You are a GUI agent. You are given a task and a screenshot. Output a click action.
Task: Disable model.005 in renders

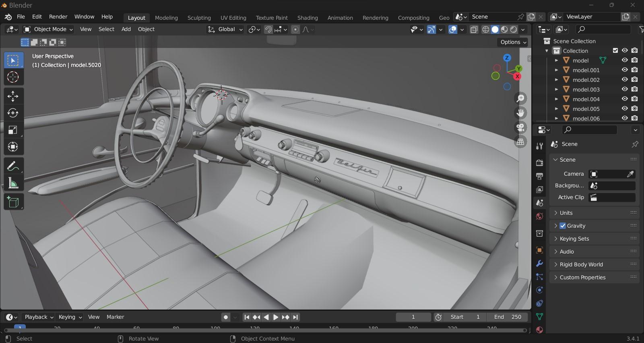tap(635, 109)
